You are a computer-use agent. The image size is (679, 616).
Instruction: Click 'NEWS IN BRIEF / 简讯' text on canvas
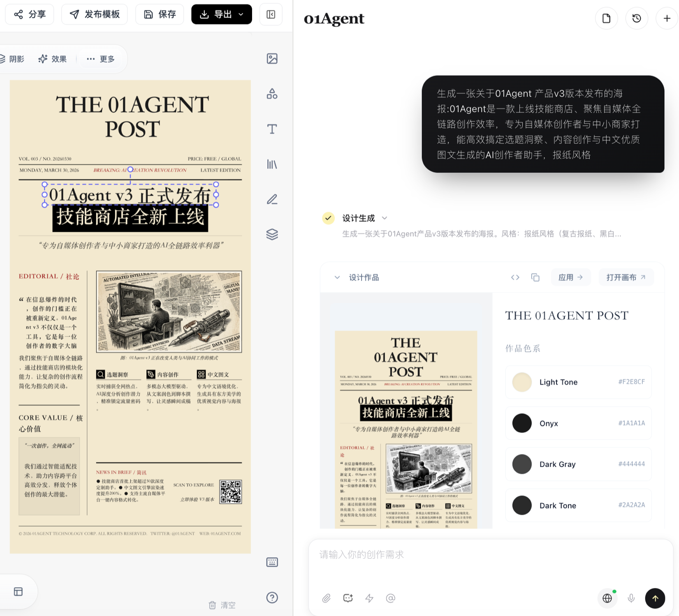[x=121, y=473]
